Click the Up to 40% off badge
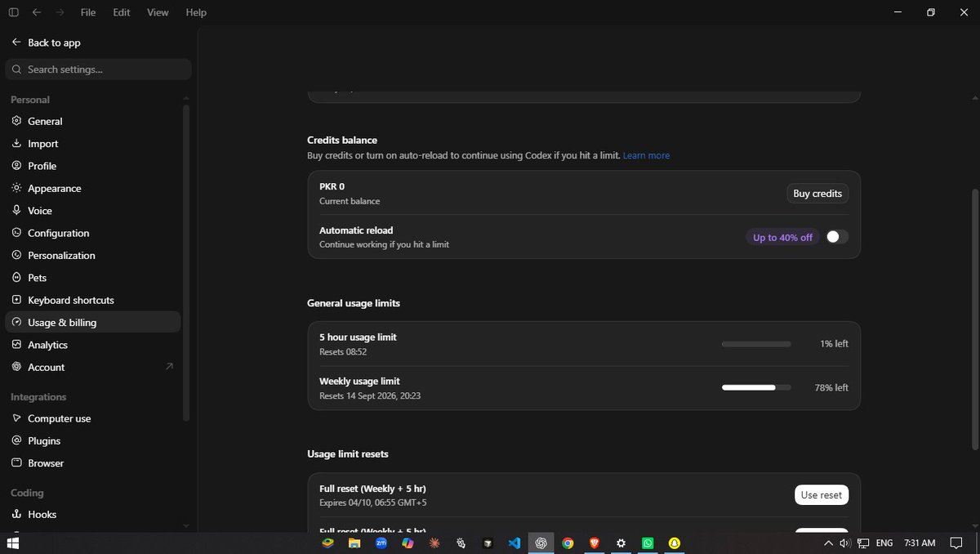 tap(782, 237)
